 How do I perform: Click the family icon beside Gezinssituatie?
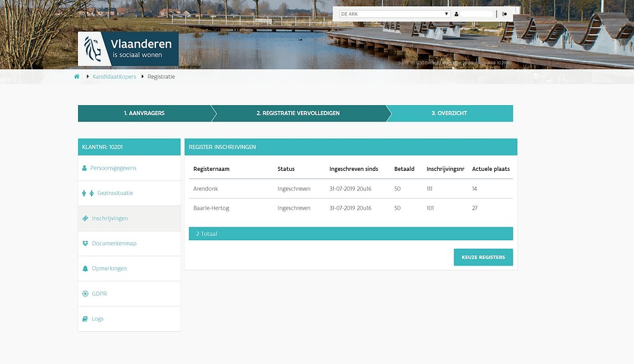(88, 193)
